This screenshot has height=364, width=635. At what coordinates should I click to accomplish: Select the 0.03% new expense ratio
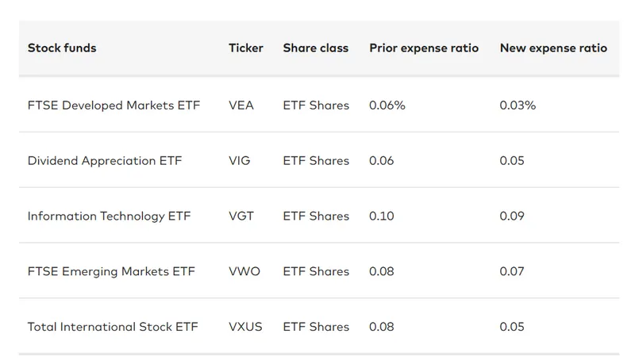coord(518,105)
